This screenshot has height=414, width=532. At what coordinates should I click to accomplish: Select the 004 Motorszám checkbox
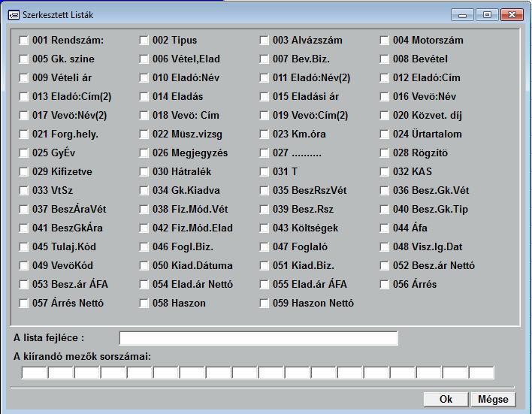pos(384,41)
